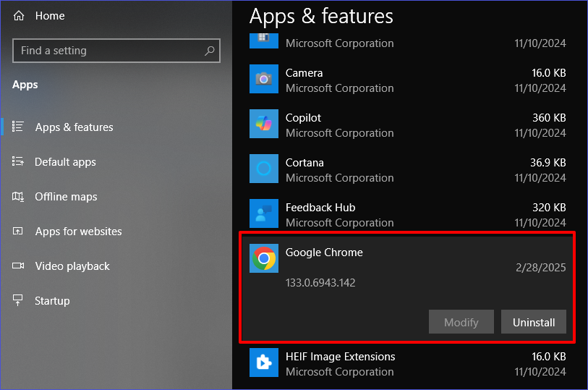
Task: Click the Google Chrome app name
Action: click(x=324, y=253)
